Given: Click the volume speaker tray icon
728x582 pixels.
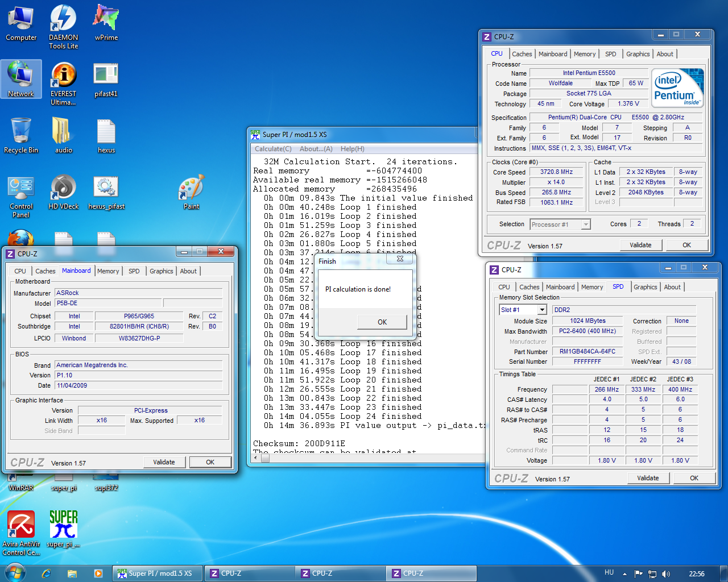Looking at the screenshot, I should pos(666,574).
